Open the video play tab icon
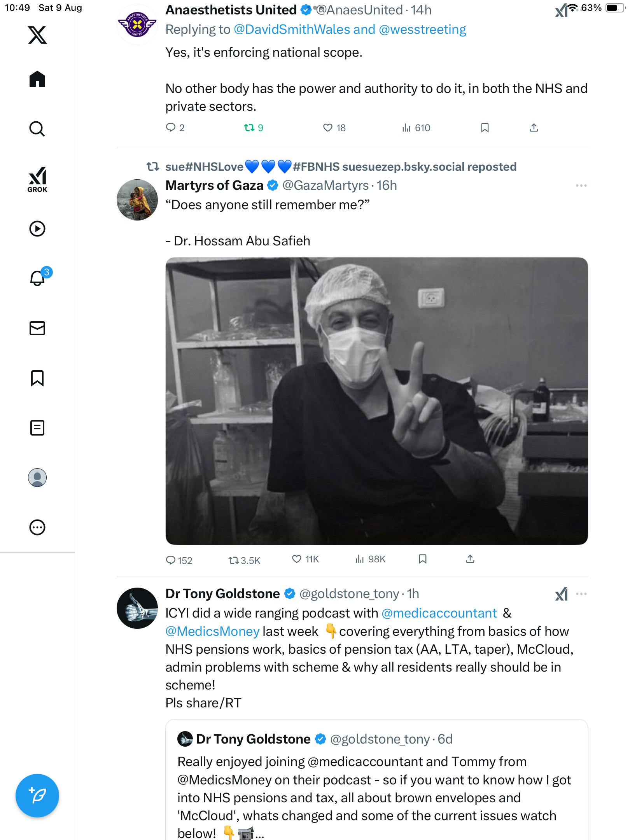 (37, 229)
